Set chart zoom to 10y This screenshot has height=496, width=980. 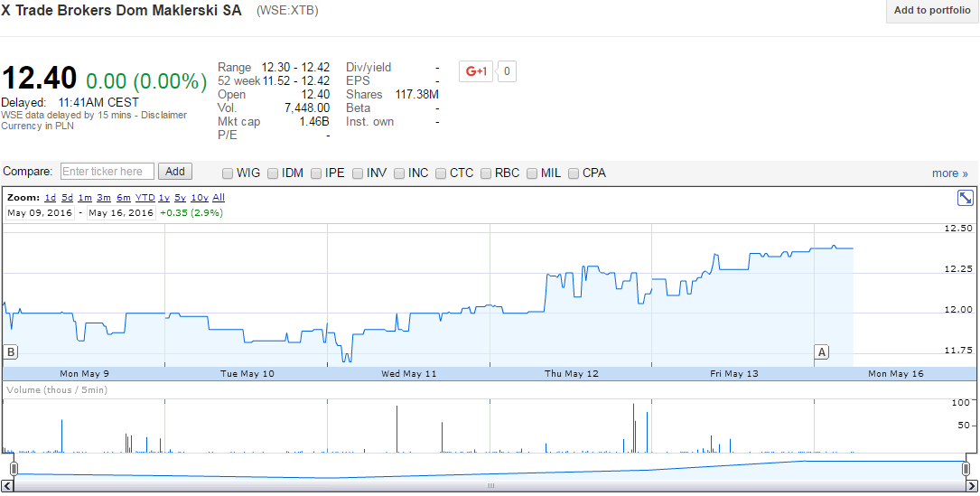point(200,198)
